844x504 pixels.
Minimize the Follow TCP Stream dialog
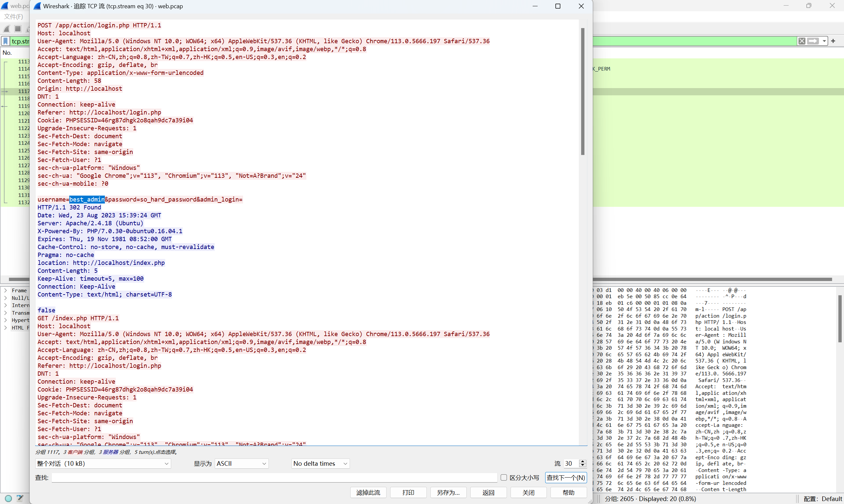[x=535, y=6]
